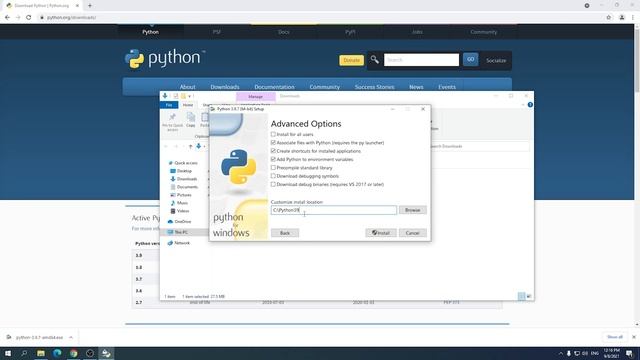Viewport: 640px width, 360px height.
Task: Click PyPI top navigation tab
Action: click(x=350, y=32)
